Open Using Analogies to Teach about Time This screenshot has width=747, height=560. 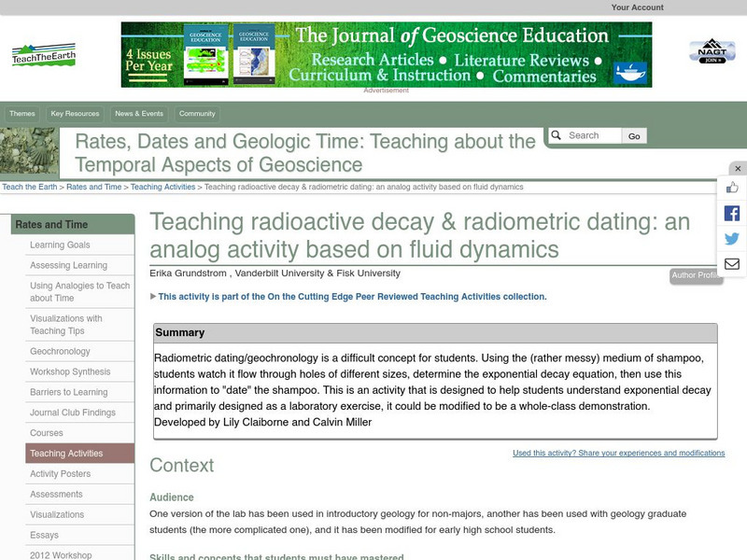click(79, 292)
